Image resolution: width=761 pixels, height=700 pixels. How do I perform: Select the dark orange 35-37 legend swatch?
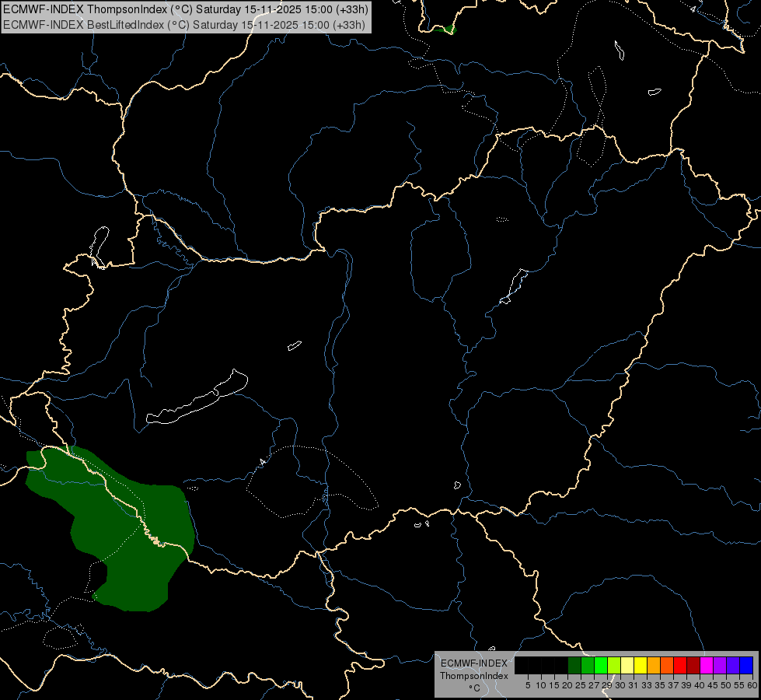coord(667,666)
